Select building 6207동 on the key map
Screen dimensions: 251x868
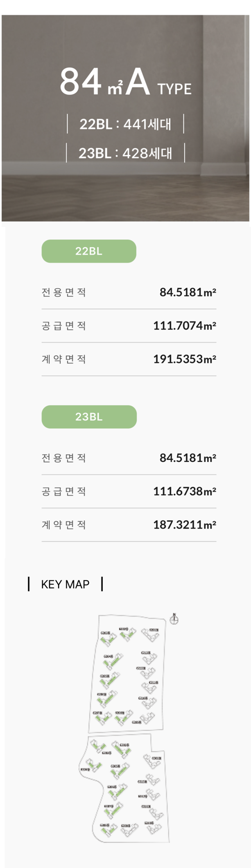(x=103, y=718)
